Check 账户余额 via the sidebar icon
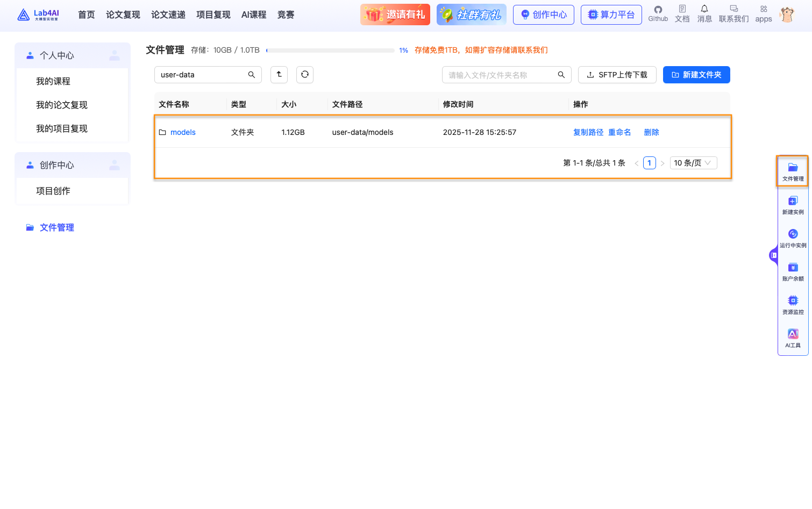 coord(793,271)
